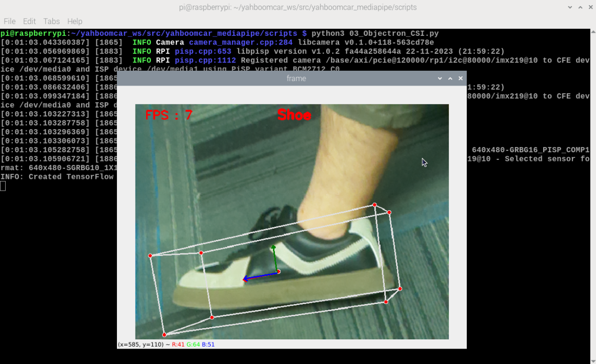The width and height of the screenshot is (596, 364).
Task: Open the File menu
Action: pos(10,22)
